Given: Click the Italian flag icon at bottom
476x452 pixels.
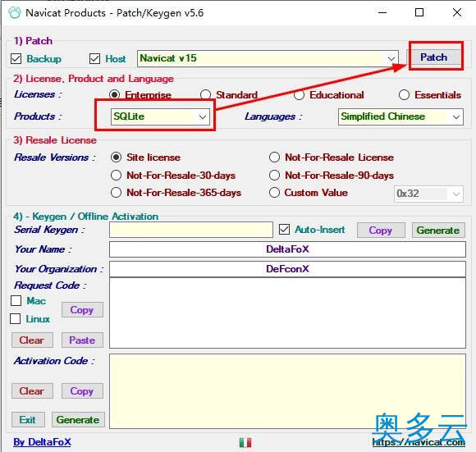Looking at the screenshot, I should click(245, 443).
